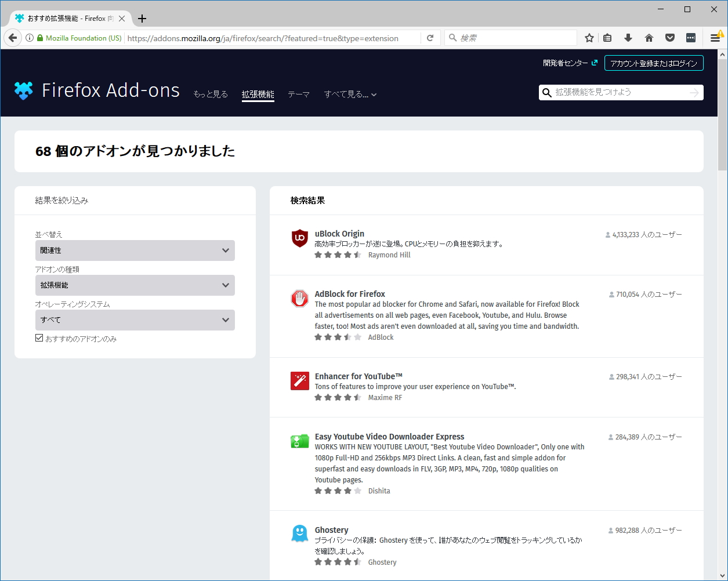
Task: Open site identity info icon
Action: [x=29, y=38]
